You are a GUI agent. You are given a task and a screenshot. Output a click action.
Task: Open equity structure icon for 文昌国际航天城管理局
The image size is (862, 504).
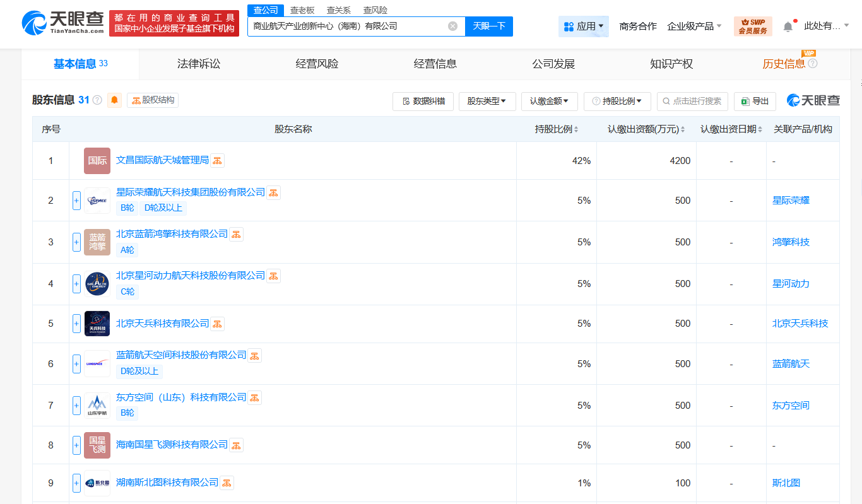tap(217, 161)
